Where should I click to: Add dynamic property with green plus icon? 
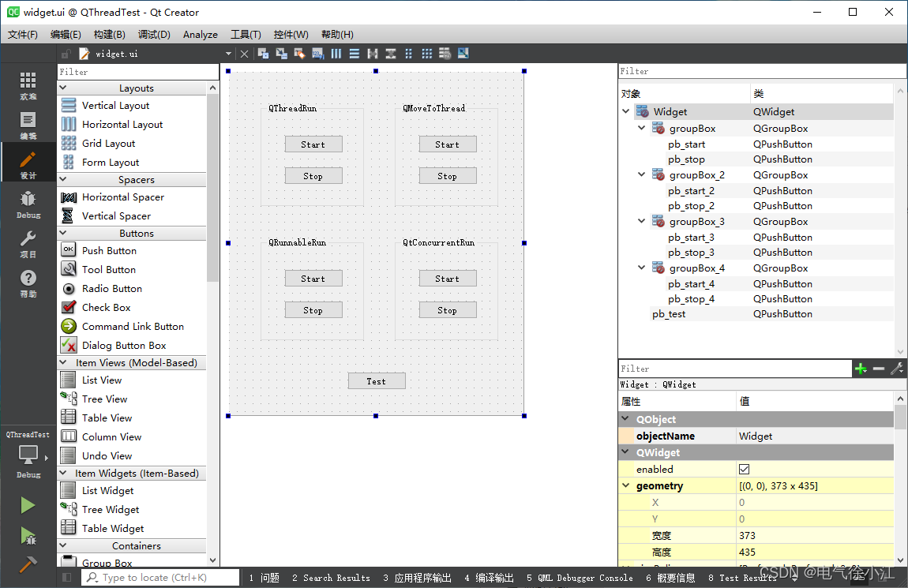point(861,369)
